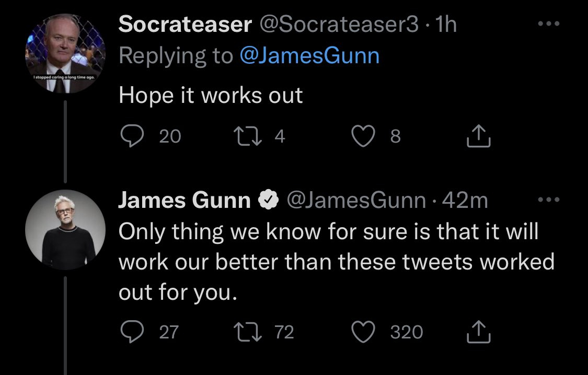Share Socrateaser's tweet using share icon
This screenshot has width=588, height=375.
pos(478,136)
